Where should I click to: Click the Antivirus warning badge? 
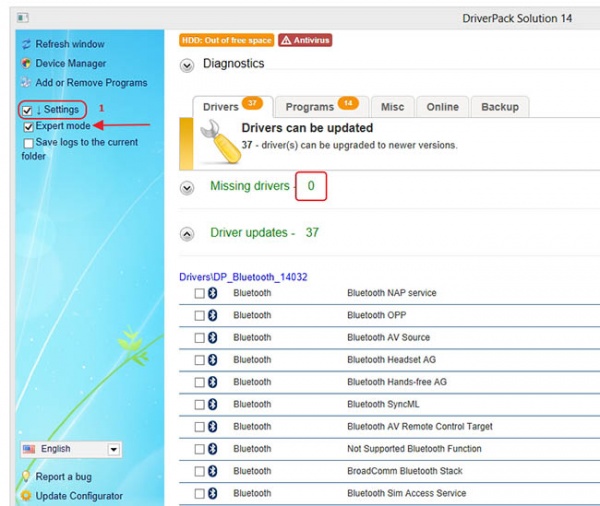(305, 40)
